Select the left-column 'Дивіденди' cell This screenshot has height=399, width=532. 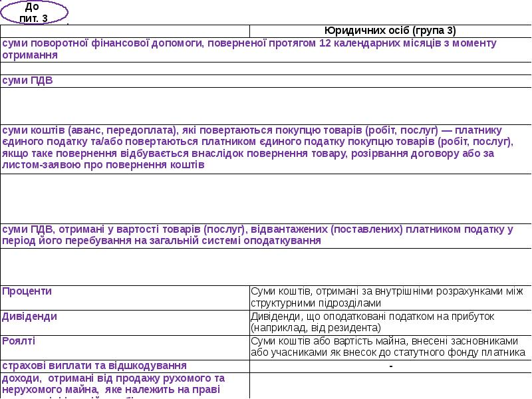pos(125,322)
